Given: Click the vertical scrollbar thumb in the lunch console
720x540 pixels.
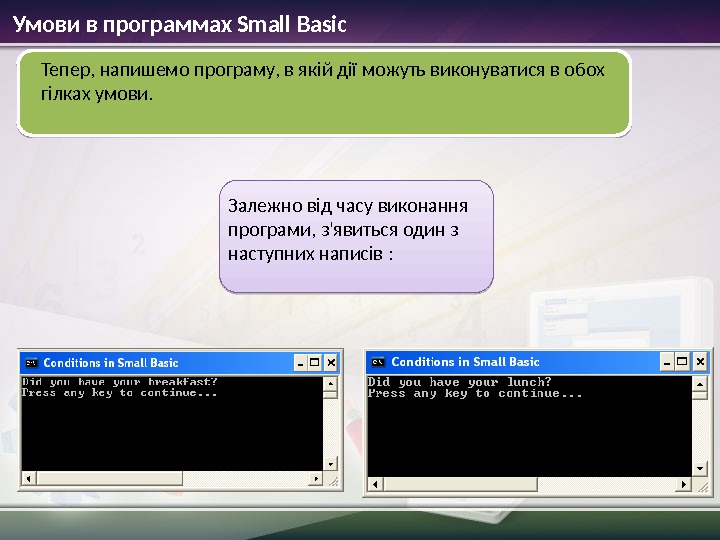Looking at the screenshot, I should pyautogui.click(x=700, y=396).
